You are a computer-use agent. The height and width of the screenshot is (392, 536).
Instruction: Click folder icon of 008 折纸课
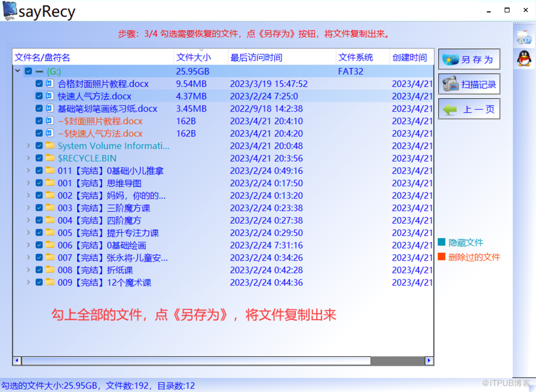[50, 270]
